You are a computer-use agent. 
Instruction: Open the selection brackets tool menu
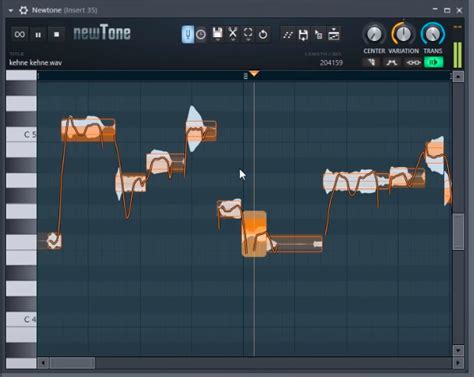(x=248, y=34)
